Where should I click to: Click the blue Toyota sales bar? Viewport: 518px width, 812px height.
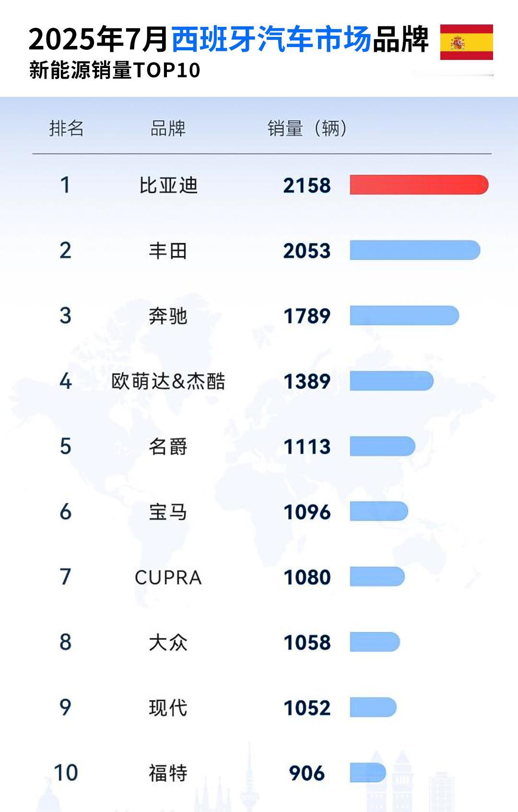(415, 250)
